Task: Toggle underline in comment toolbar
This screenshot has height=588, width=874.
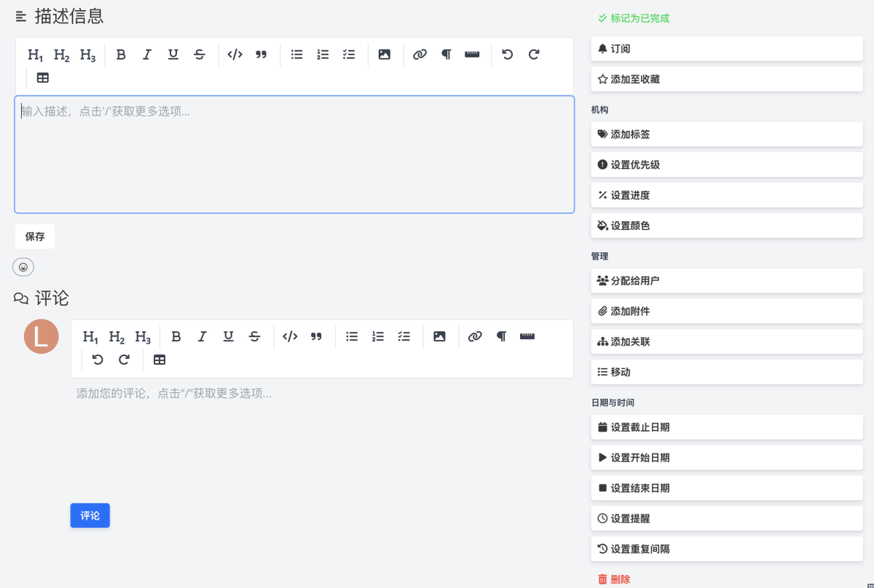Action: click(x=228, y=337)
